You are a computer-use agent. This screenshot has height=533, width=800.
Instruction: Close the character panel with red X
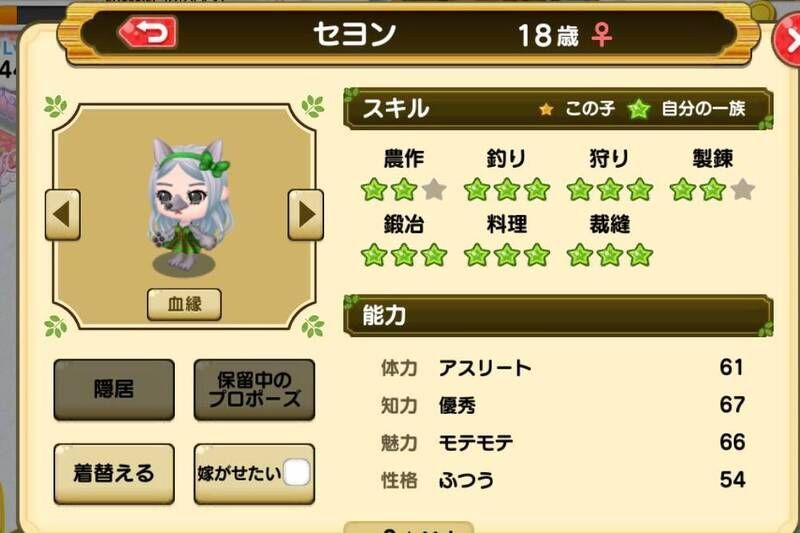coord(789,41)
